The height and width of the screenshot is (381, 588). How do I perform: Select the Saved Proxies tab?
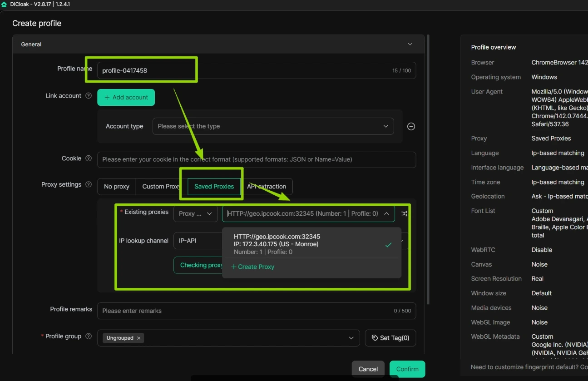[x=213, y=186]
